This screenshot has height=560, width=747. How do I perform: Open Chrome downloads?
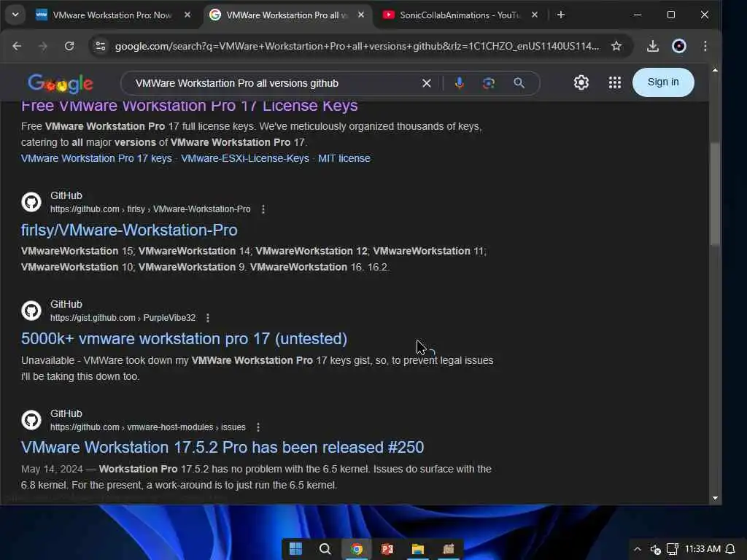[653, 46]
